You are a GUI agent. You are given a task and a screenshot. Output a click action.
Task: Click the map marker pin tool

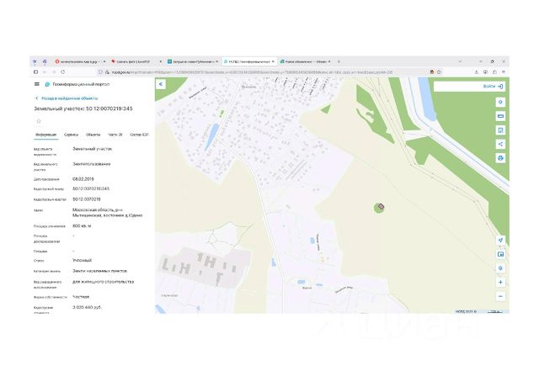500,268
